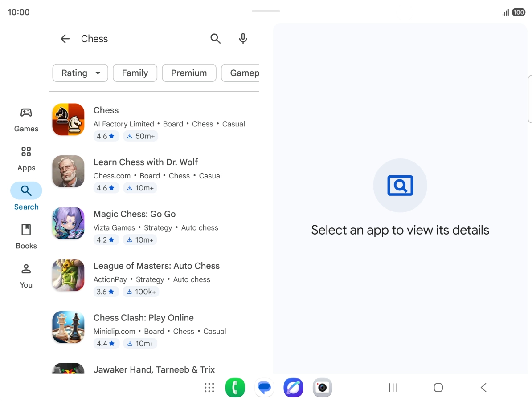Click the 3.6 star rating badge
The width and height of the screenshot is (532, 401).
tap(106, 292)
